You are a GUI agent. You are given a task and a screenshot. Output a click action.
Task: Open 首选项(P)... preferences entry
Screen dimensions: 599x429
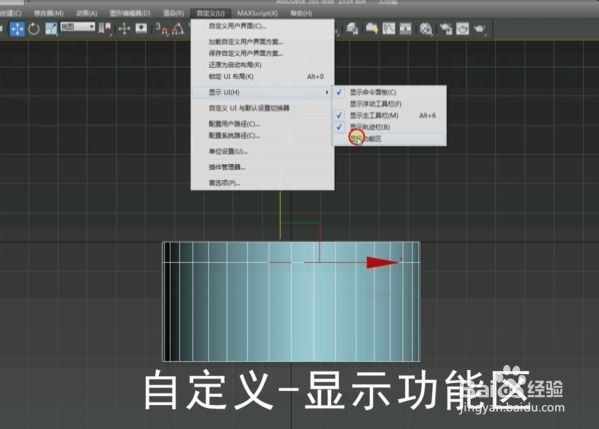pyautogui.click(x=262, y=183)
